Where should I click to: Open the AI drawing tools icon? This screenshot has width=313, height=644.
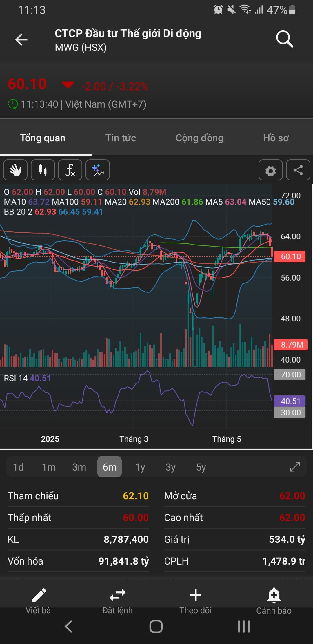coord(98,170)
